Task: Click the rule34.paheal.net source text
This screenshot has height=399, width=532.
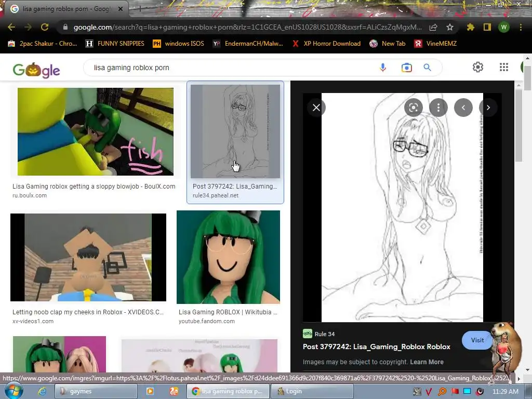Action: (x=216, y=195)
